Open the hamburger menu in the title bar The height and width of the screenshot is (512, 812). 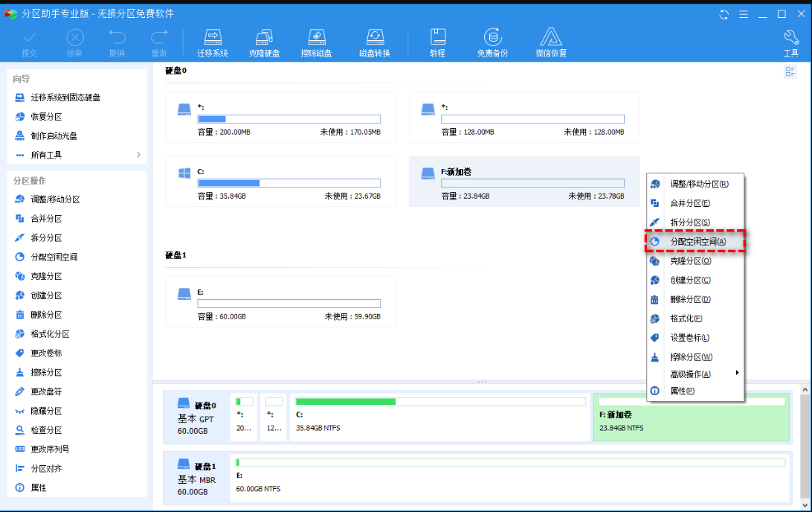click(x=743, y=14)
